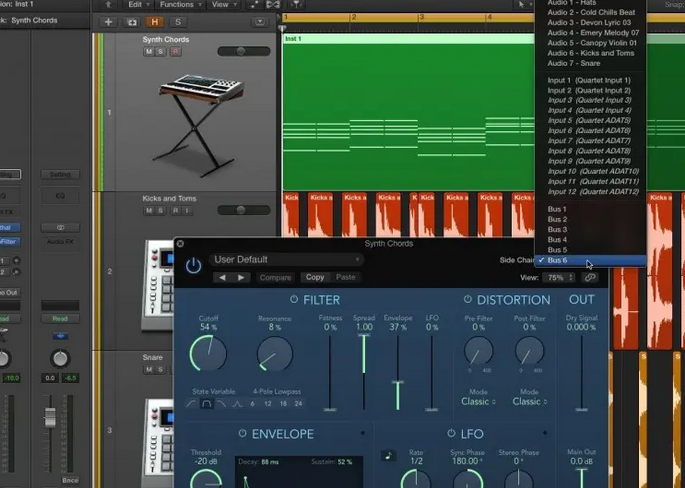Mute the Snare track
685x488 pixels.
149,370
